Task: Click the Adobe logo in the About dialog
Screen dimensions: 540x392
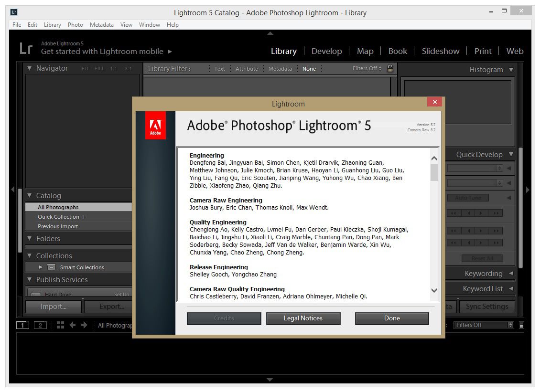Action: coord(155,125)
